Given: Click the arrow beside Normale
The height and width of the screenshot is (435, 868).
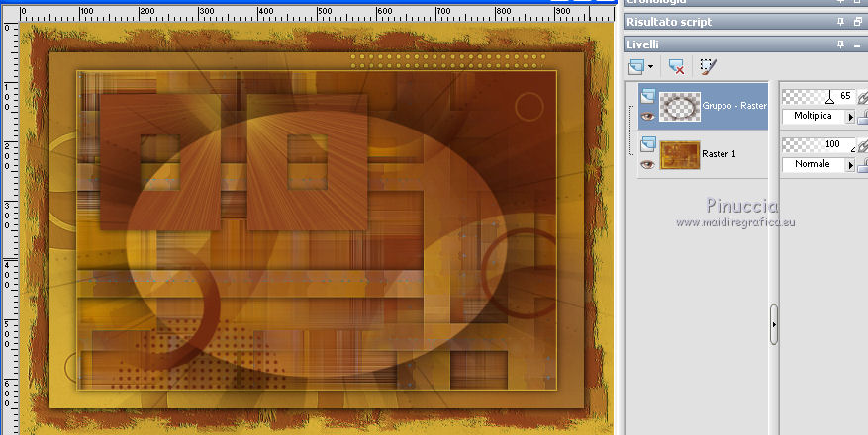Looking at the screenshot, I should pyautogui.click(x=851, y=165).
